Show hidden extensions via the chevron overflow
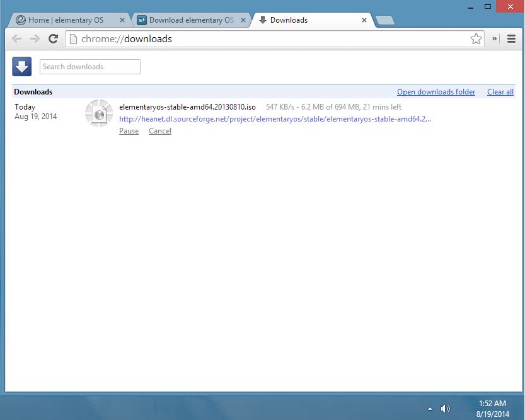Viewport: 525px width, 420px height. pyautogui.click(x=494, y=39)
